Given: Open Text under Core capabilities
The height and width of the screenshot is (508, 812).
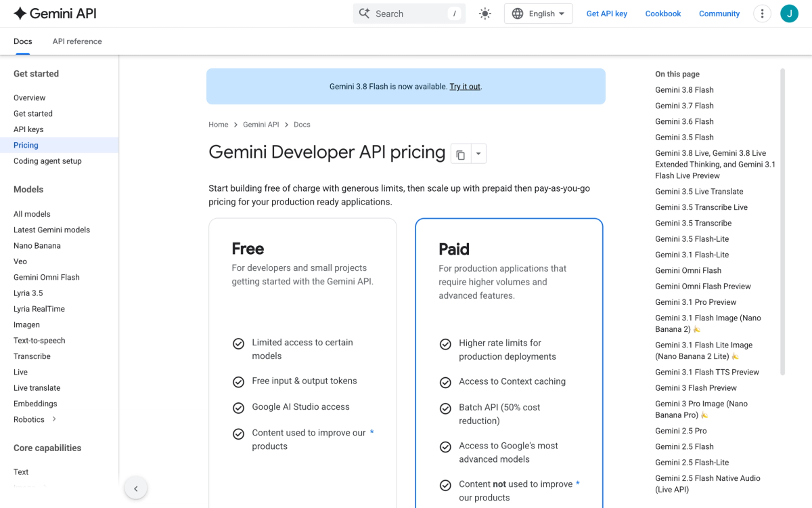Looking at the screenshot, I should coord(21,472).
